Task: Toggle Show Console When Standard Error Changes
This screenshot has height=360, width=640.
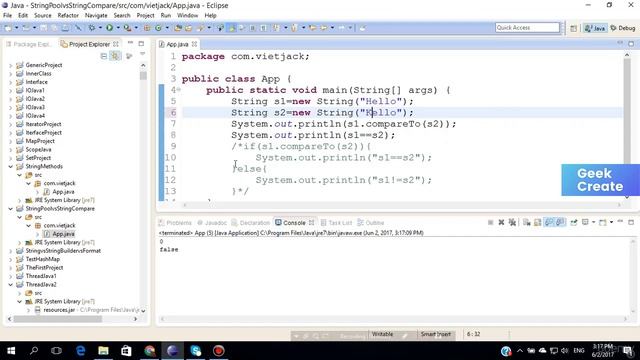Action: pos(560,222)
